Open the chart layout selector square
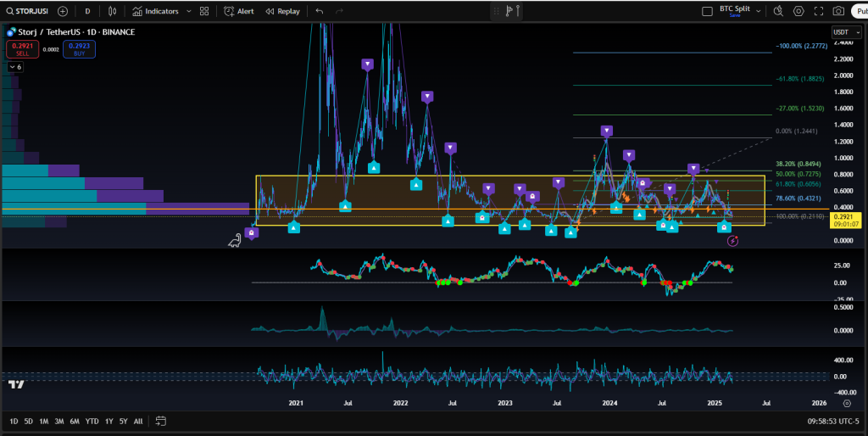The image size is (868, 436). [707, 11]
